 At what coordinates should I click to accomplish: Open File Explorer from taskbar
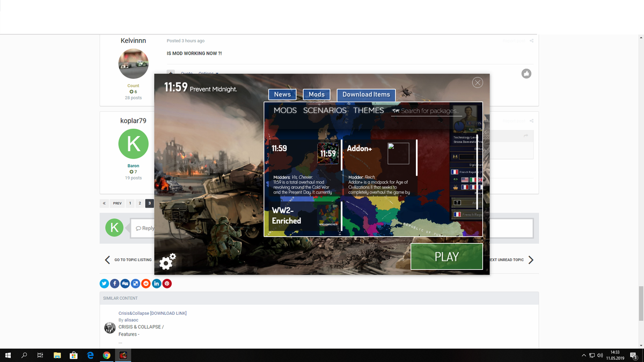pyautogui.click(x=57, y=355)
